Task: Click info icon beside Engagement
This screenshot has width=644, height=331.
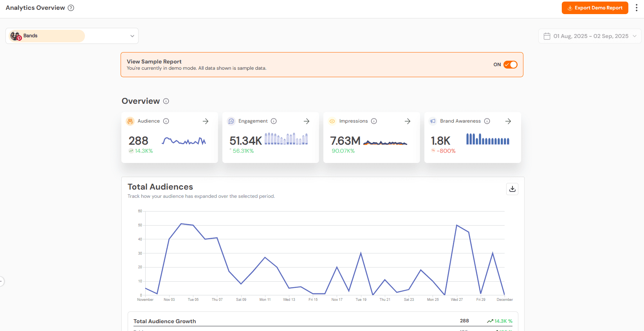Action: pos(274,121)
